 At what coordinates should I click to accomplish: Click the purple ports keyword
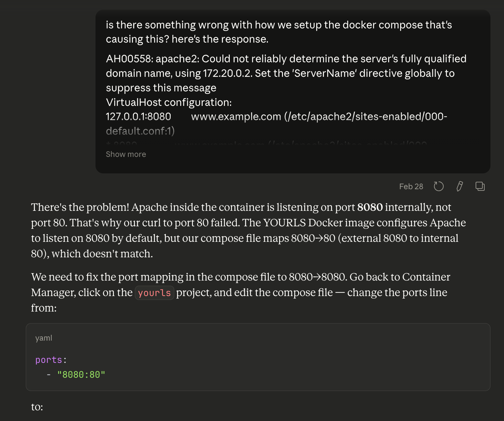click(48, 360)
